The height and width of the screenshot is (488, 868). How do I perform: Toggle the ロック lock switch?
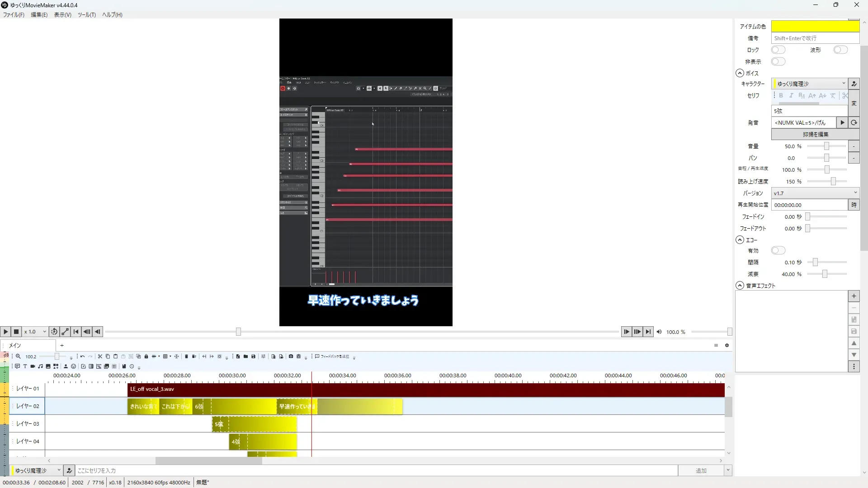(x=778, y=50)
